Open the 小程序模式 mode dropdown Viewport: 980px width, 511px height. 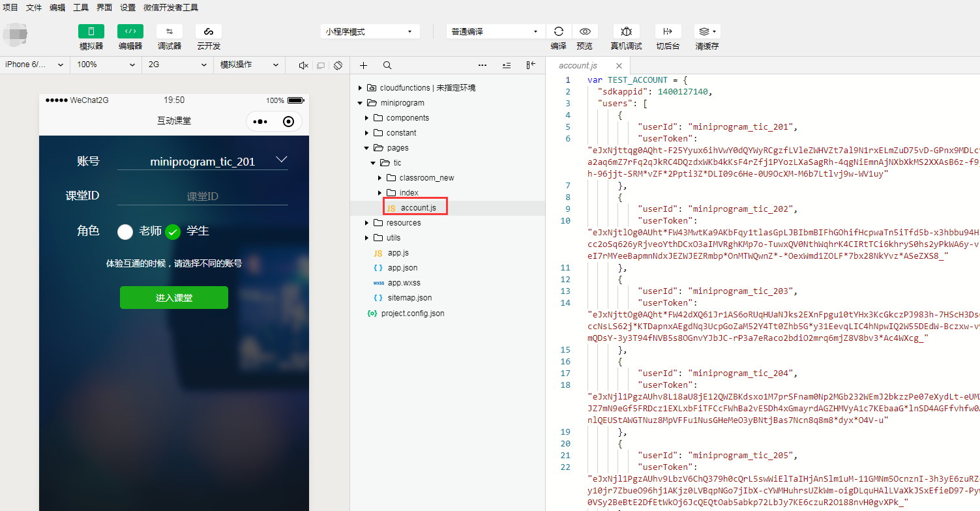(x=370, y=31)
